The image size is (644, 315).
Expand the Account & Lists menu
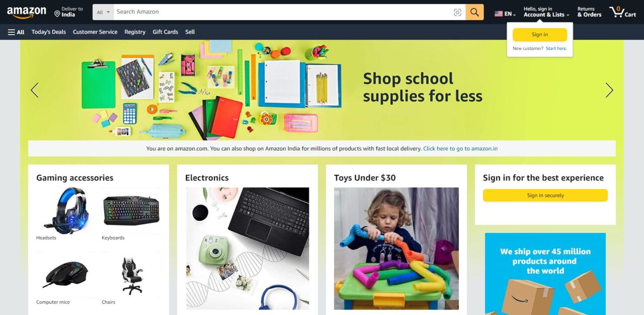[x=546, y=12]
